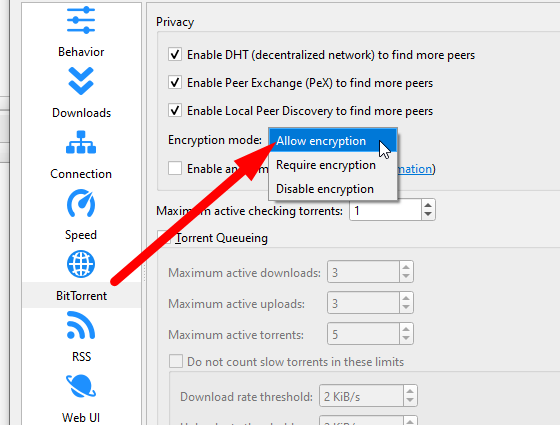Click the BitTorrent label in sidebar
The image size is (560, 425).
tap(81, 296)
